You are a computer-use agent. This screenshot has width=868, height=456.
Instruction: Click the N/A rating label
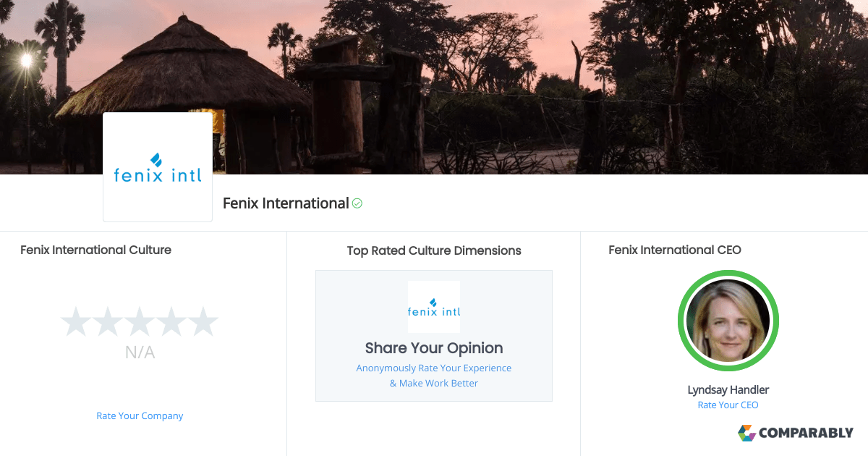[140, 352]
